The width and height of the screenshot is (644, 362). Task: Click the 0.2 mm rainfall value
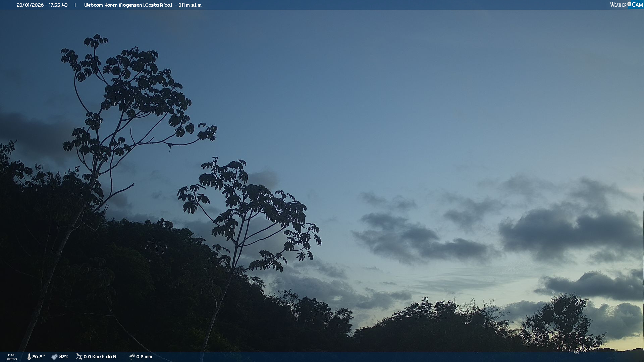pos(144,357)
